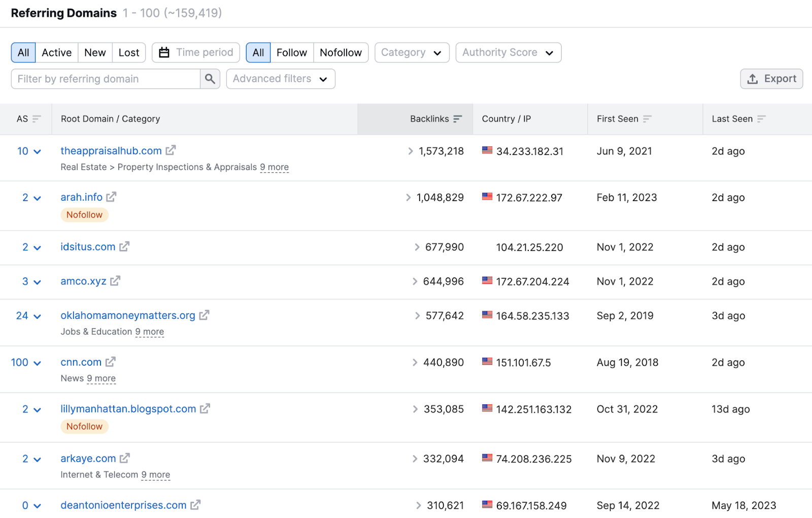The height and width of the screenshot is (518, 812).
Task: Sort by First Seen column icon
Action: (x=647, y=119)
